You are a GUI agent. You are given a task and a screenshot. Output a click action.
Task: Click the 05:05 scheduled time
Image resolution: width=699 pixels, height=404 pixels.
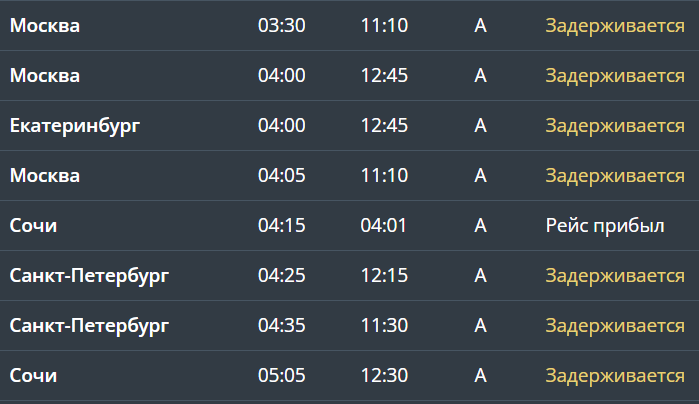coord(281,376)
